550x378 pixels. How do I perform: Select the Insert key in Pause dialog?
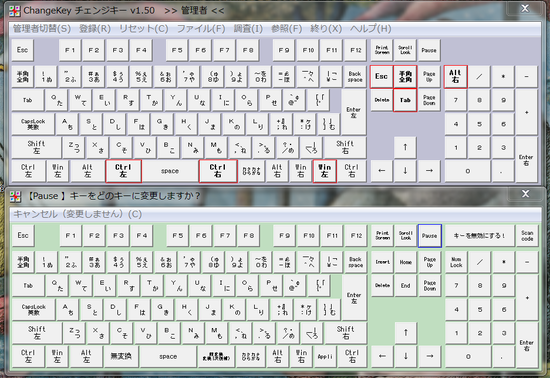click(382, 262)
